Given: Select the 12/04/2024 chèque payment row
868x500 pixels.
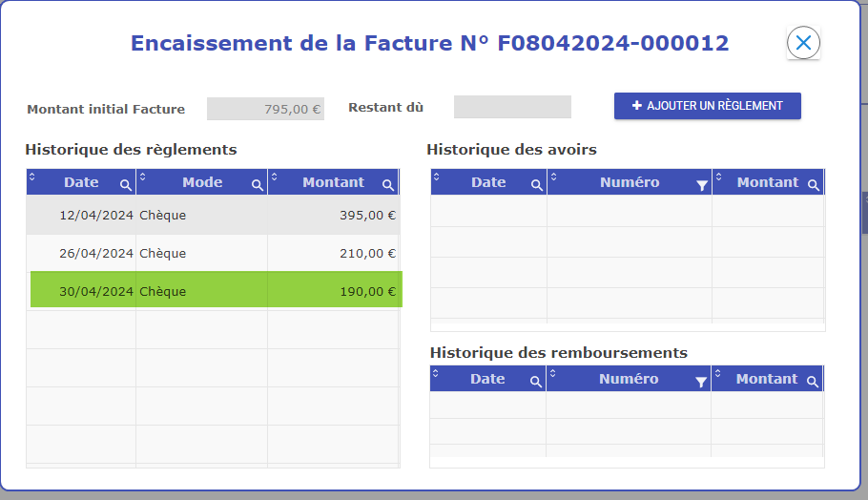Looking at the screenshot, I should (212, 216).
